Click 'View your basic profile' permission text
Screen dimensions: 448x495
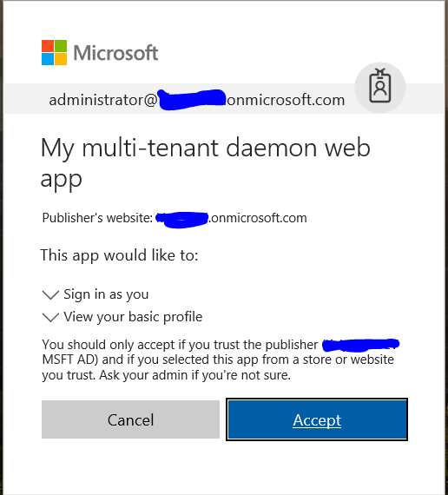pos(133,317)
